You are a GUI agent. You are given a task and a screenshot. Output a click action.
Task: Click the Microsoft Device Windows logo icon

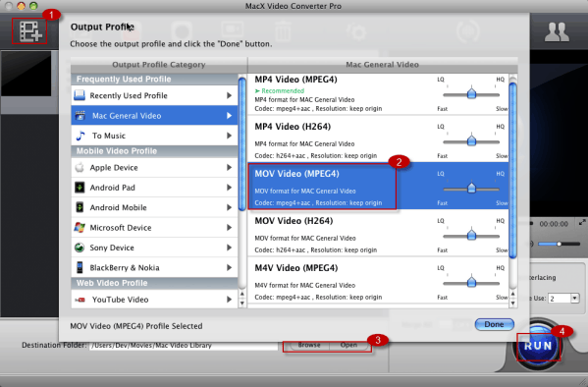point(80,228)
